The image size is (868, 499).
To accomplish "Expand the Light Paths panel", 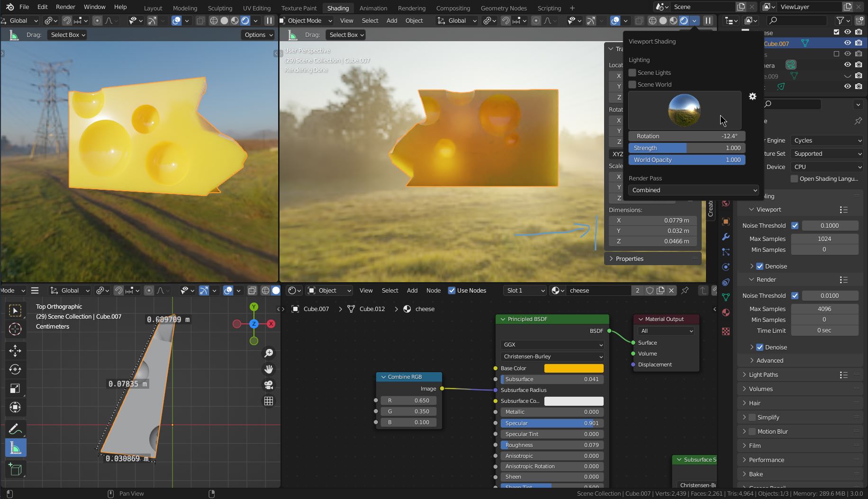I will point(763,374).
